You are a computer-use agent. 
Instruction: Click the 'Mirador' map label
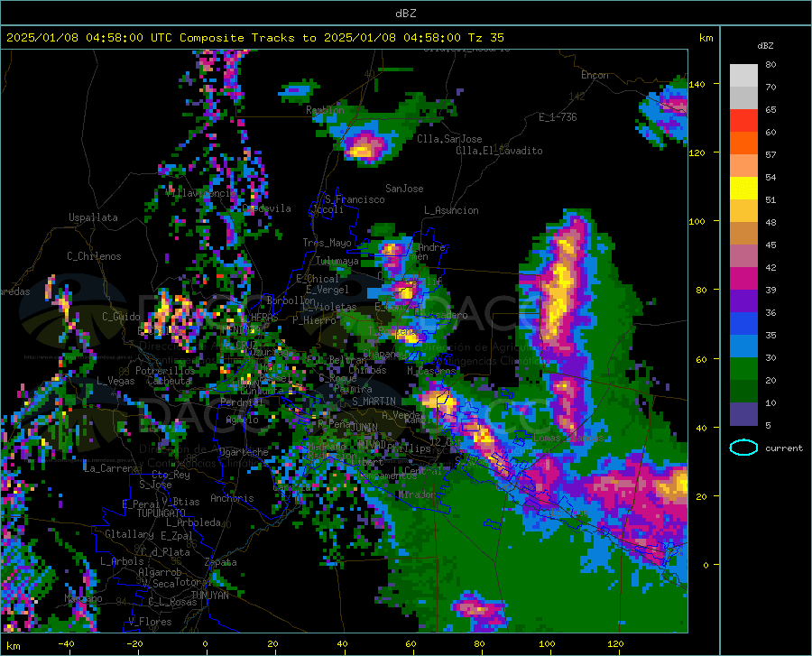point(418,494)
